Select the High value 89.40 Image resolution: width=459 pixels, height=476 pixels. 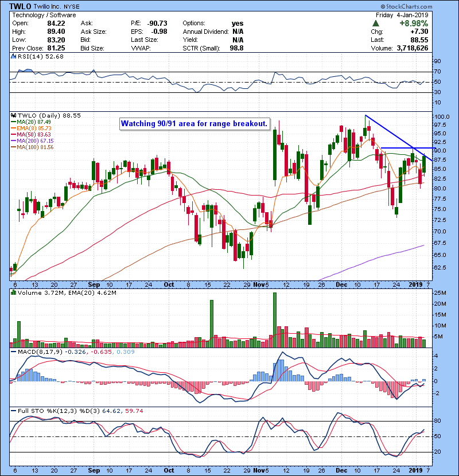point(56,32)
